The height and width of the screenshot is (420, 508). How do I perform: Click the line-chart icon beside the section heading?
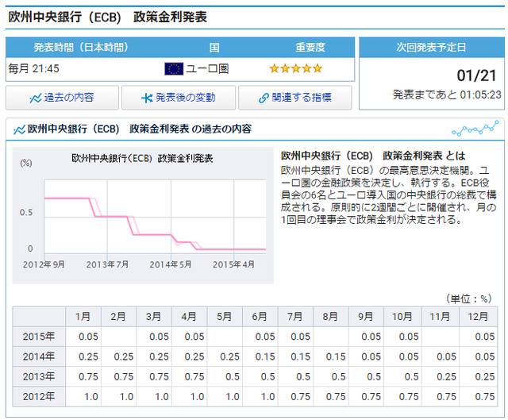19,129
